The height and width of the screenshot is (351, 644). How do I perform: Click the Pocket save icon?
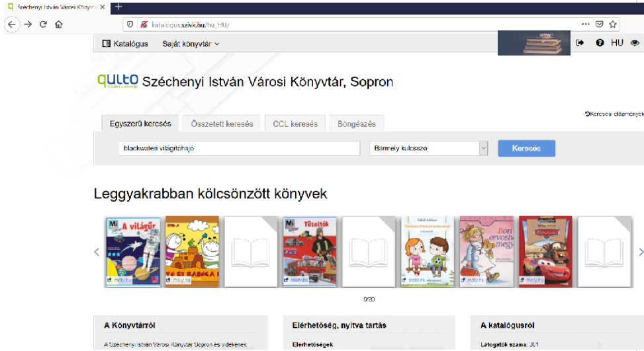599,24
